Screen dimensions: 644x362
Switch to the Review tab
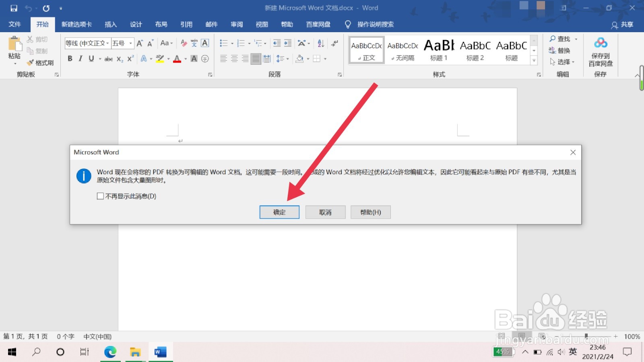click(237, 25)
